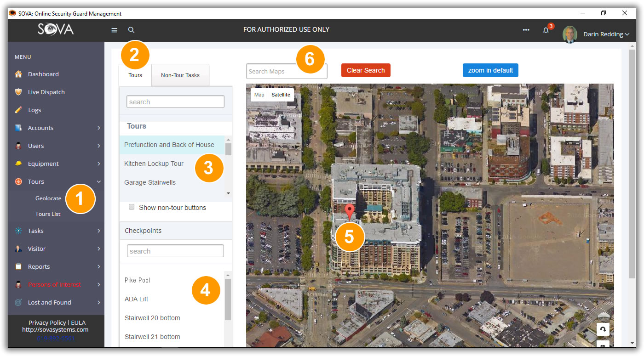This screenshot has height=356, width=644.
Task: Click the Equipment hard hat icon
Action: coord(18,164)
